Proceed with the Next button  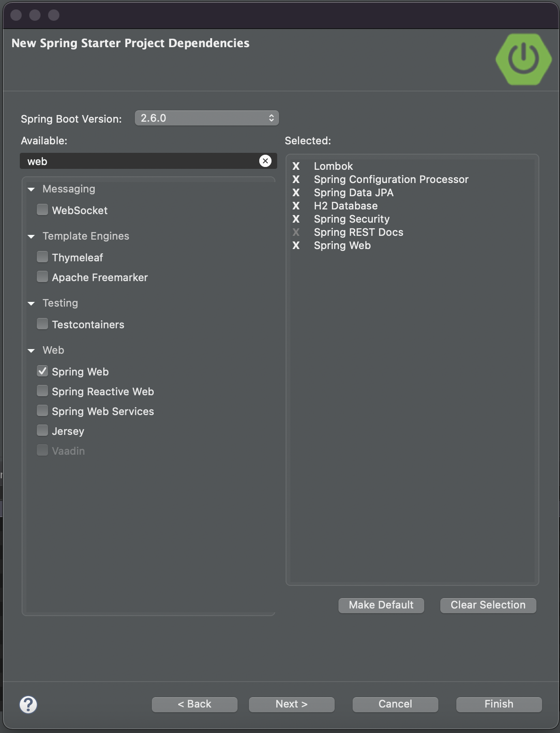click(x=292, y=704)
